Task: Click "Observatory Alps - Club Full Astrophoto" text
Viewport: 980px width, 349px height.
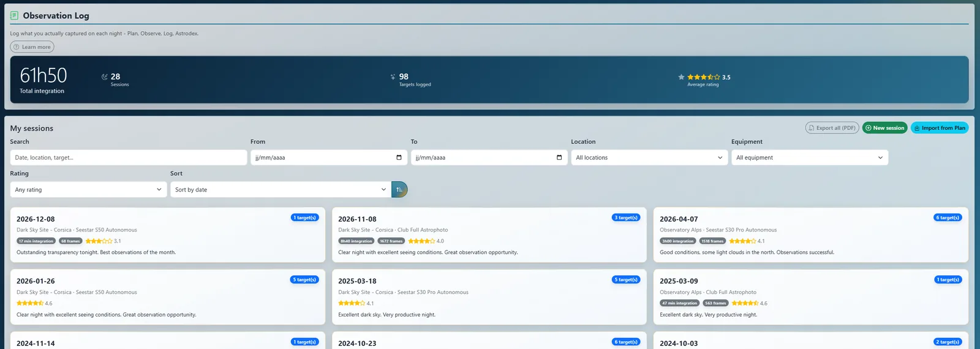Action: click(x=708, y=292)
